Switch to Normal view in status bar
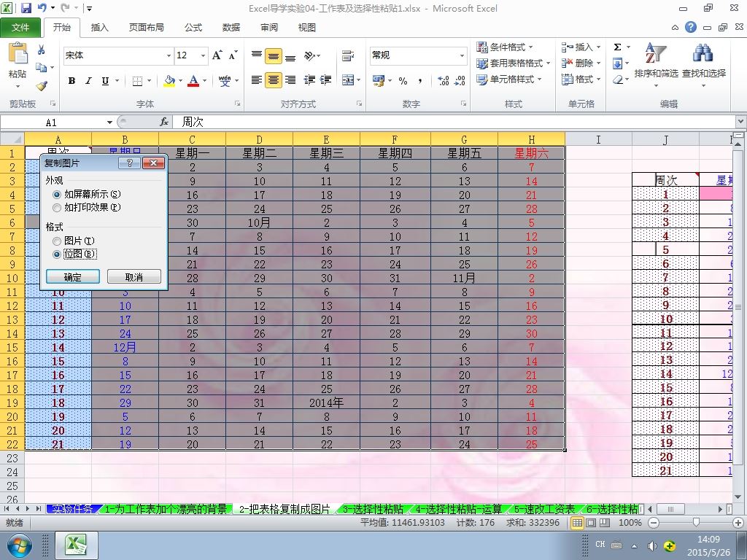This screenshot has width=747, height=560. pyautogui.click(x=578, y=523)
